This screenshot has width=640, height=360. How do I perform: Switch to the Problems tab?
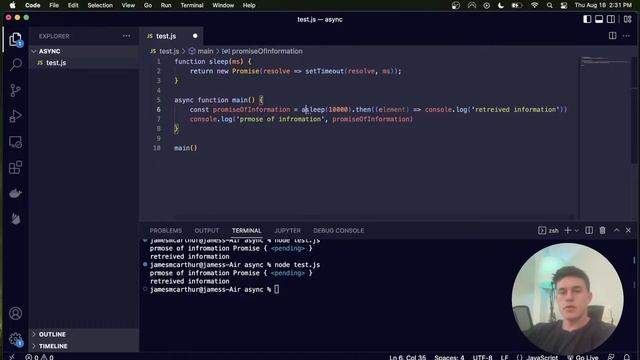(166, 231)
